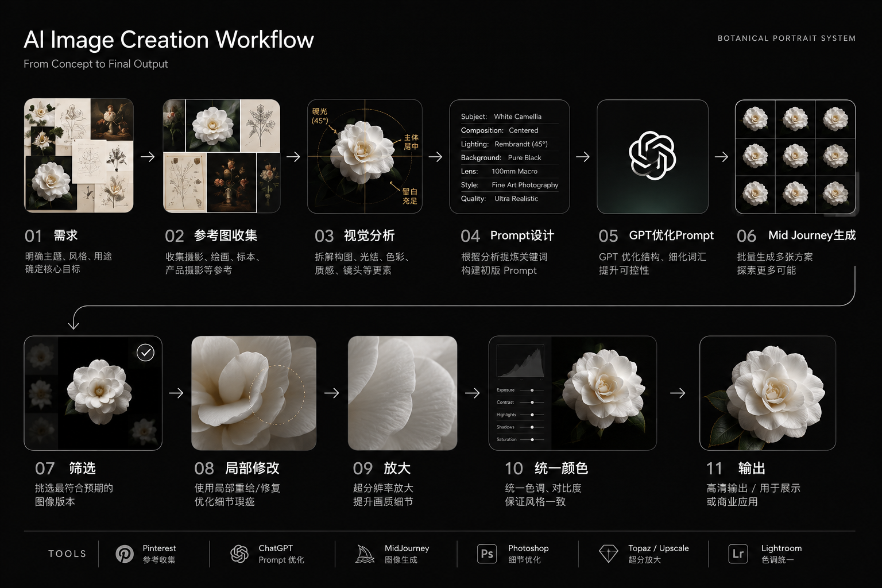Viewport: 882px width, 588px height.
Task: Click the '05 GPT优化Prompt' step heading
Action: point(656,235)
